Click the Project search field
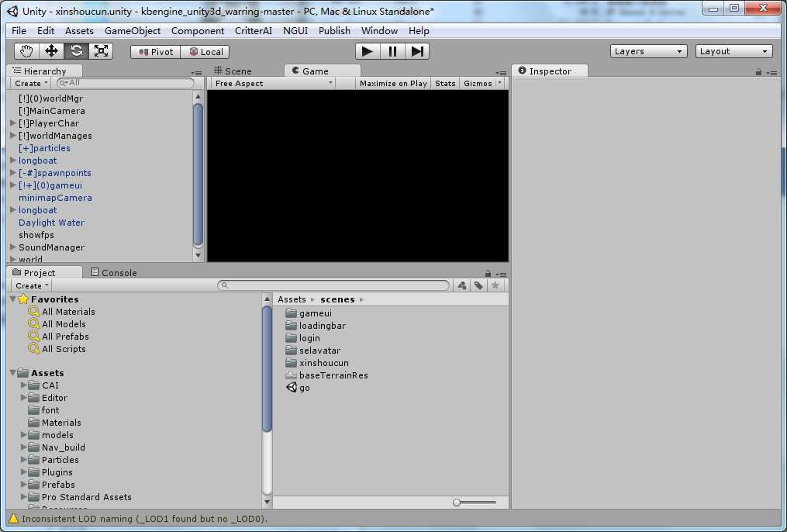Viewport: 787px width, 532px height. tap(333, 285)
